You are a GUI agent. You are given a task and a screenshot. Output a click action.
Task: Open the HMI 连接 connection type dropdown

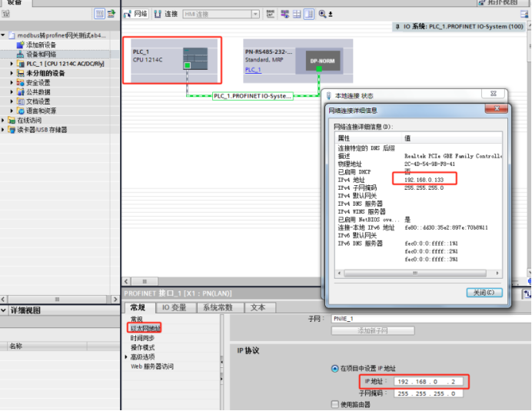point(255,14)
